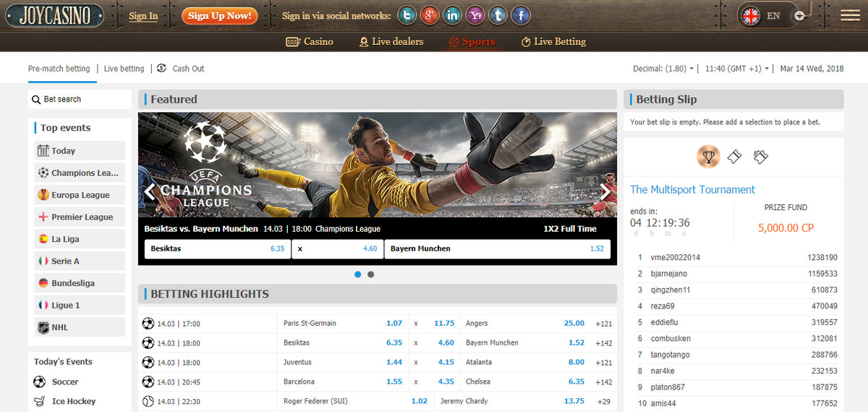Click the soccer ball icon beside Soccer
Screen dimensions: 868x412
click(40, 382)
